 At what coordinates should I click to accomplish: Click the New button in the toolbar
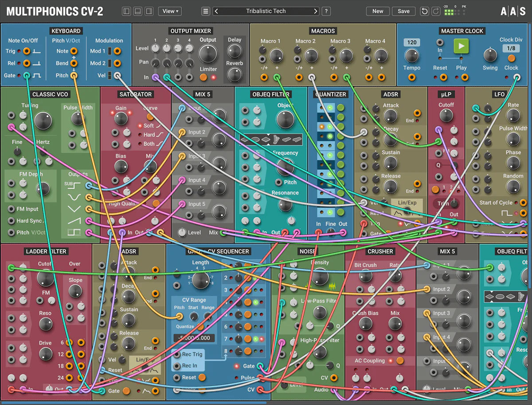[x=378, y=11]
